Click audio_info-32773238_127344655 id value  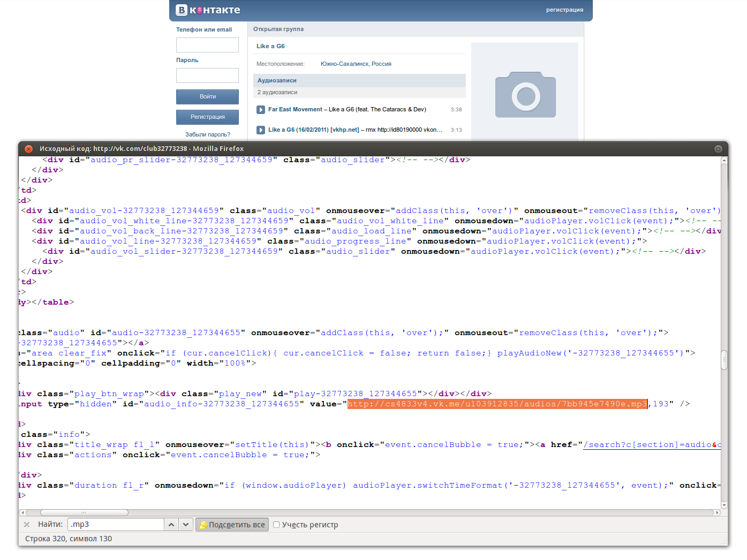[x=222, y=404]
